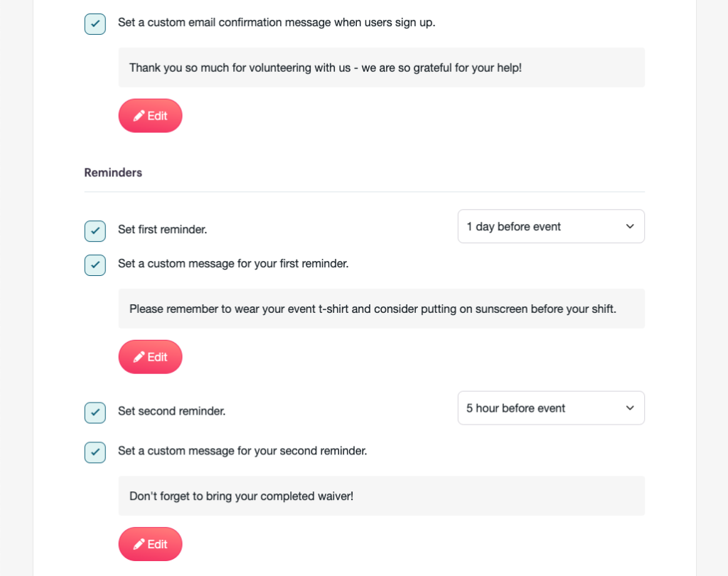Viewport: 728px width, 576px height.
Task: Uncheck the custom email confirmation message checkbox
Action: 95,23
